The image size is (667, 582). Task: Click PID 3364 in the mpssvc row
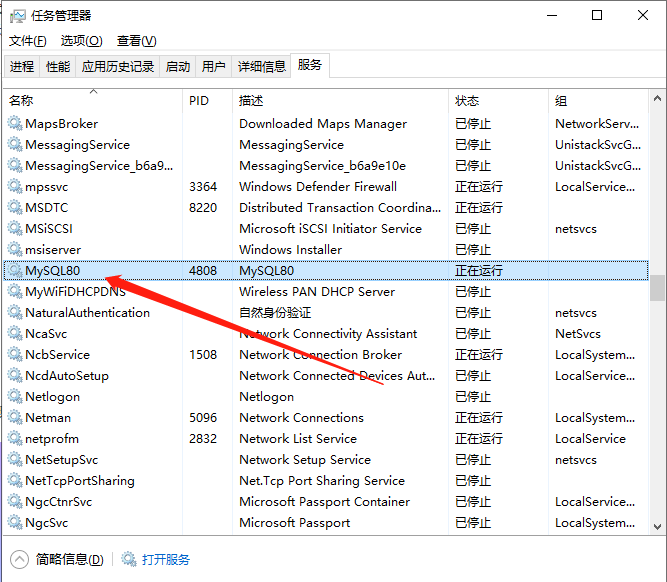[x=203, y=186]
